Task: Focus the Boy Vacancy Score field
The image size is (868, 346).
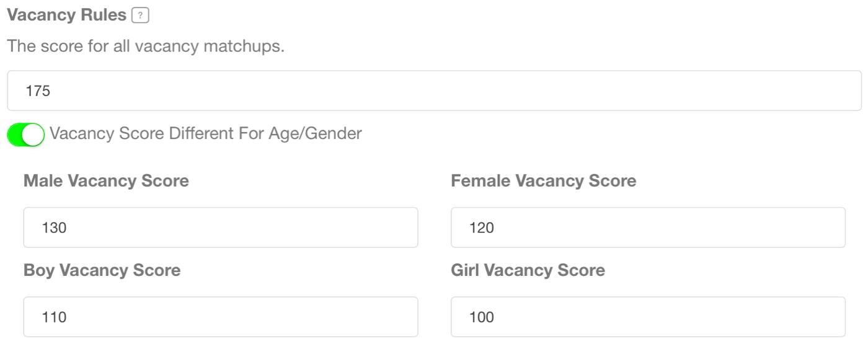Action: 221,317
